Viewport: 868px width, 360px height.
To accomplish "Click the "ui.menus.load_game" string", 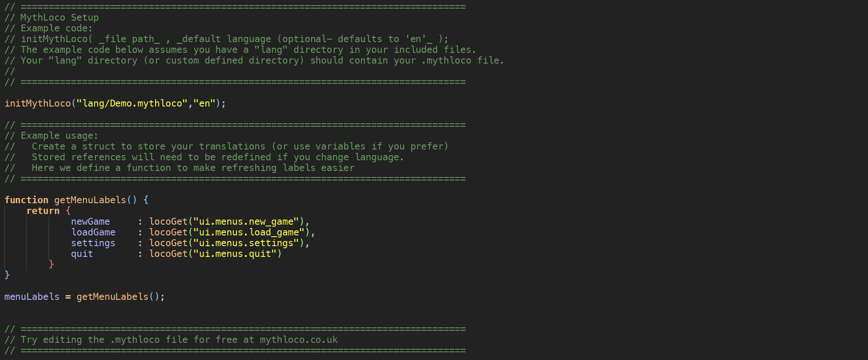I will (249, 232).
